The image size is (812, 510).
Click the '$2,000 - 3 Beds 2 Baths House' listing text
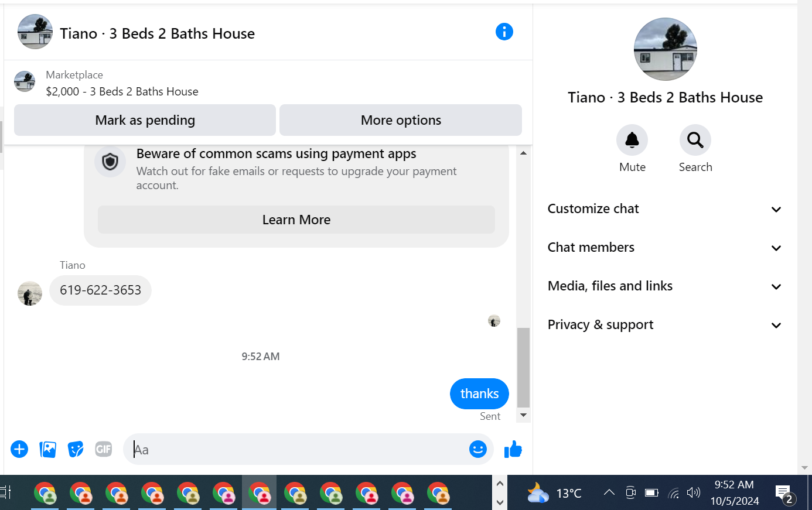point(122,91)
